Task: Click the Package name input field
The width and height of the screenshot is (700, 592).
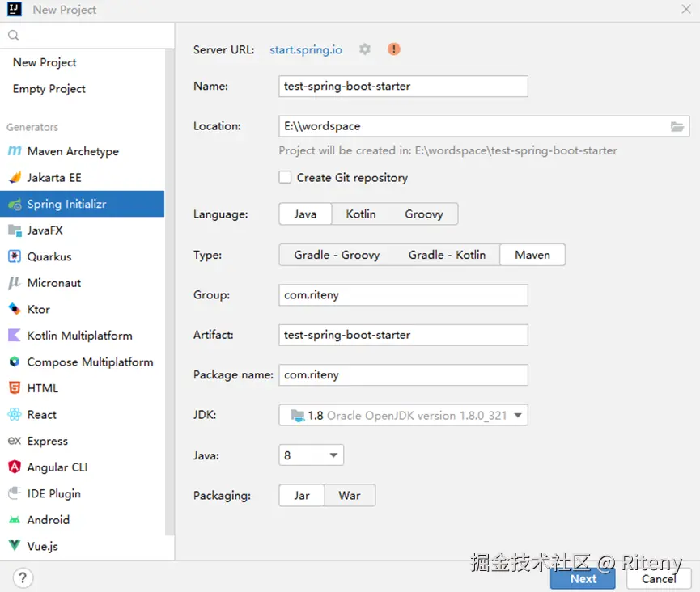Action: pyautogui.click(x=403, y=374)
